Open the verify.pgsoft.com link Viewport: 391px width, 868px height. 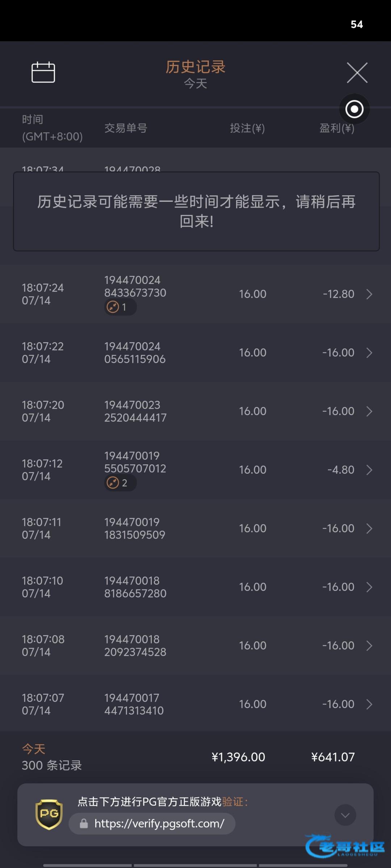click(x=159, y=824)
